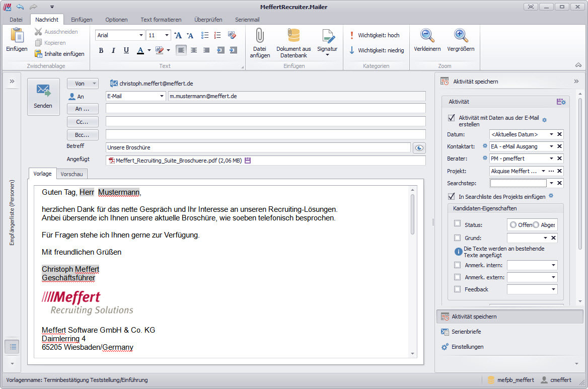Increase paragraph indent
The height and width of the screenshot is (389, 588).
pyautogui.click(x=233, y=50)
